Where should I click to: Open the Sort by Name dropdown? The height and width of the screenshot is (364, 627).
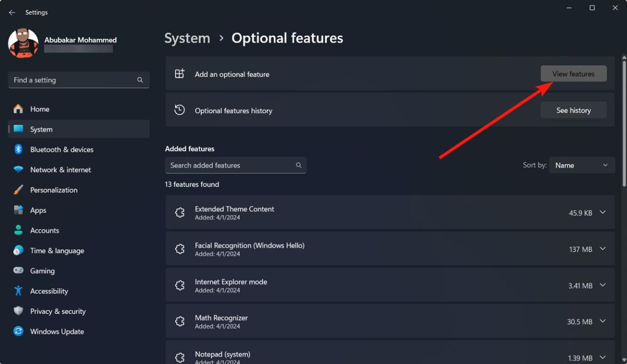point(582,165)
